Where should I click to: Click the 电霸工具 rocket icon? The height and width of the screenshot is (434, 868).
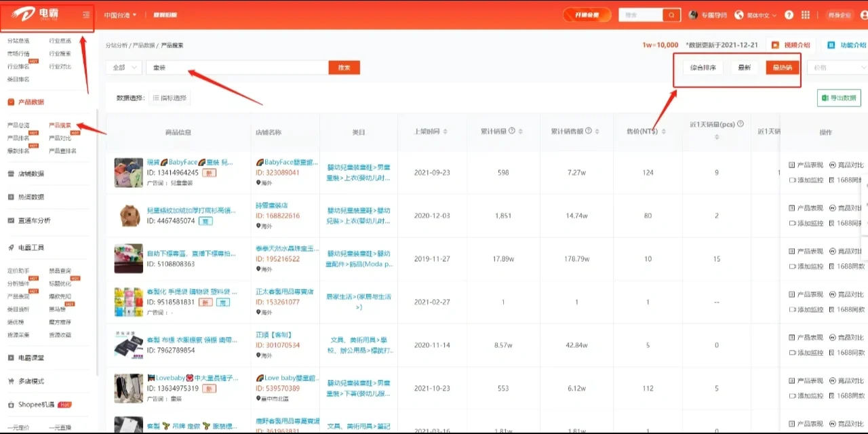(x=11, y=248)
